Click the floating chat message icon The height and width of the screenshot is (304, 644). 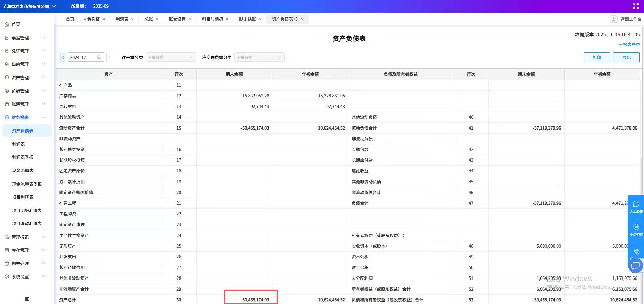click(x=635, y=266)
